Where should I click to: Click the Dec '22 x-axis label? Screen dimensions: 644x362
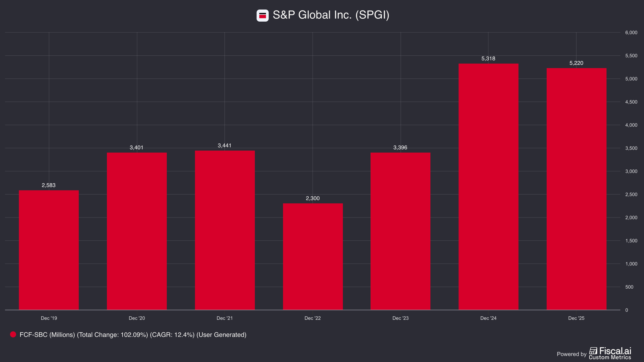coord(312,318)
